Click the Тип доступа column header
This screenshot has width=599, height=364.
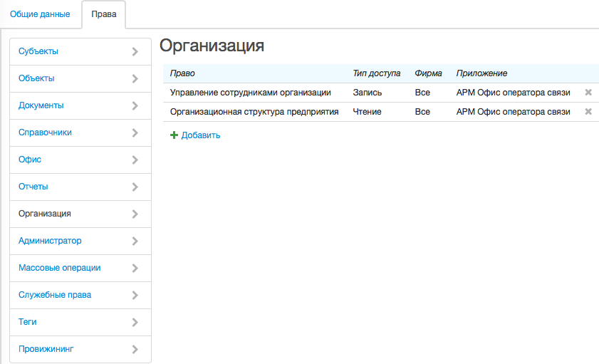pyautogui.click(x=377, y=73)
